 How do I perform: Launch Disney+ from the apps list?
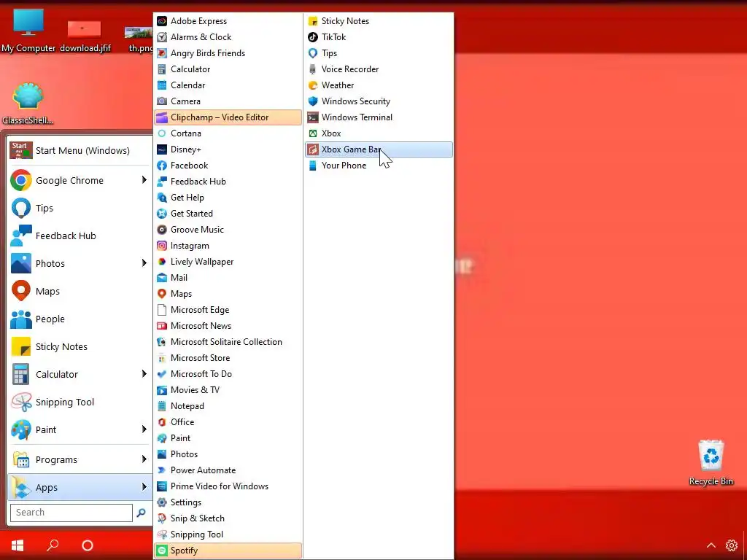click(228, 149)
